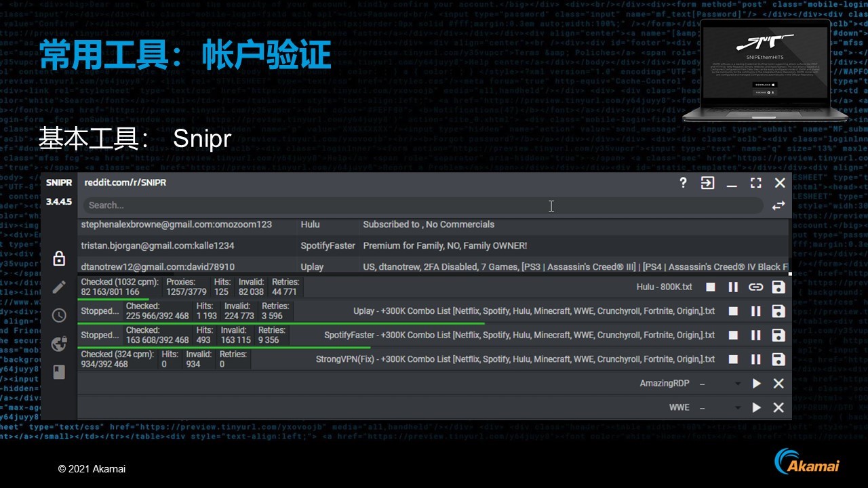This screenshot has height=488, width=868.
Task: Click the swap arrows icon beside search
Action: [778, 205]
